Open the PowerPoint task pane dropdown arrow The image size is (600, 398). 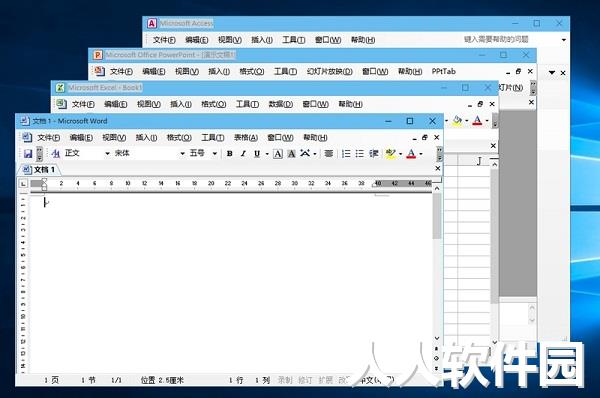(552, 72)
